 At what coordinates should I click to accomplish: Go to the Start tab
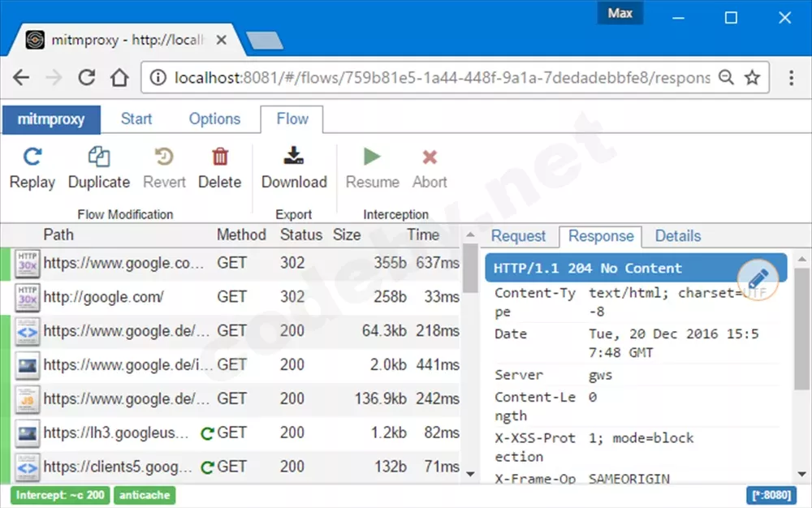[136, 119]
